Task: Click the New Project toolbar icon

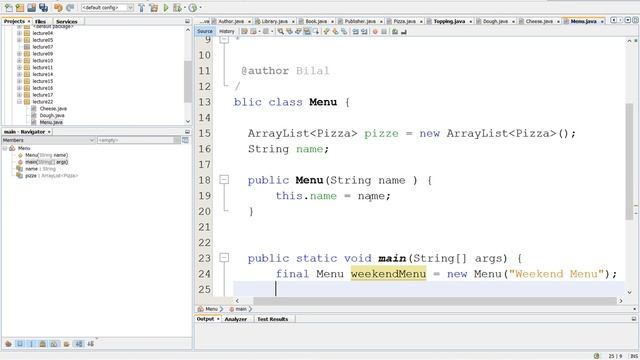Action: point(20,7)
